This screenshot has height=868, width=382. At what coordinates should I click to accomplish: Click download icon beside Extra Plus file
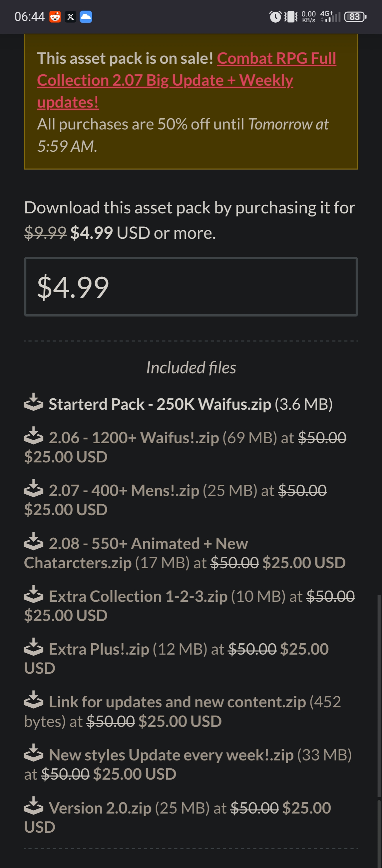tap(34, 647)
